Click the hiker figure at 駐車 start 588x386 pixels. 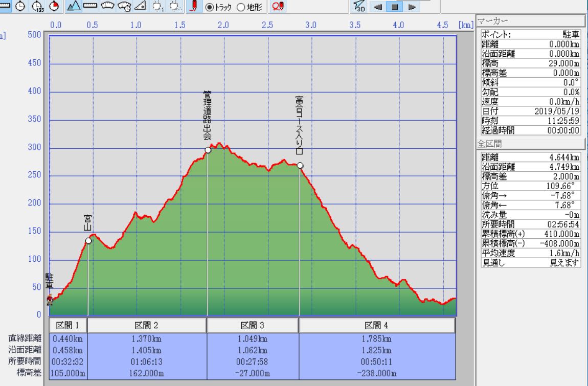tap(50, 300)
